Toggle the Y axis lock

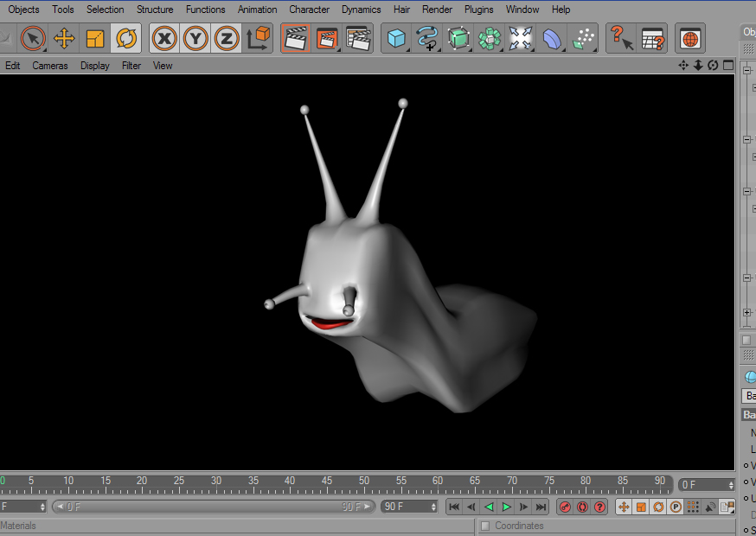195,38
